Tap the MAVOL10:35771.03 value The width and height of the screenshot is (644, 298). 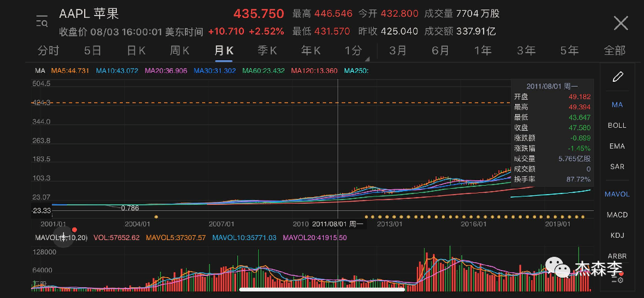click(244, 238)
